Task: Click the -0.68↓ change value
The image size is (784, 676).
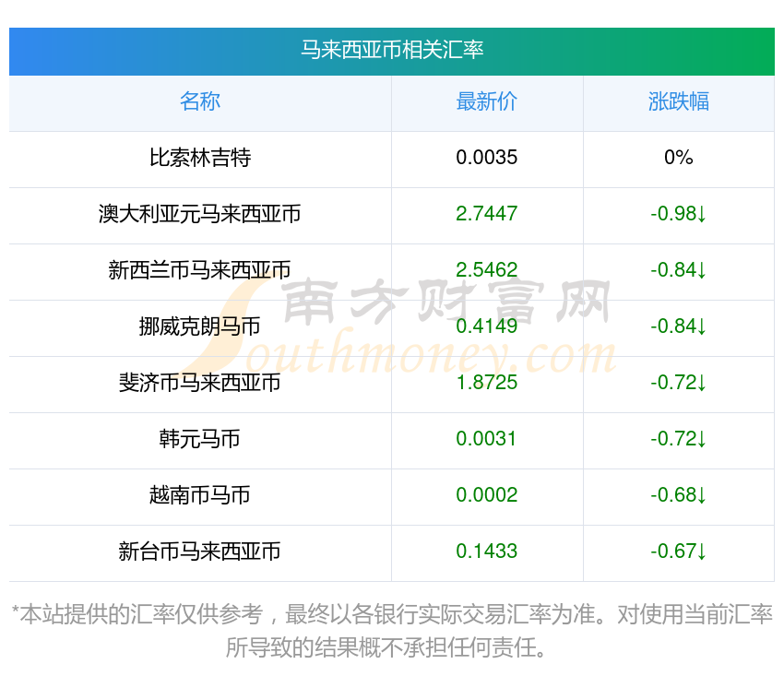Action: pyautogui.click(x=679, y=495)
